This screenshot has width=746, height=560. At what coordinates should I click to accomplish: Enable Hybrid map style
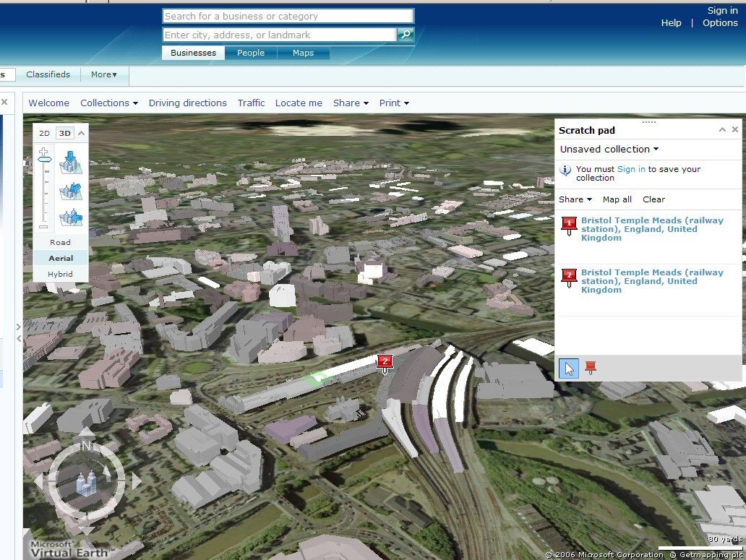pos(61,274)
